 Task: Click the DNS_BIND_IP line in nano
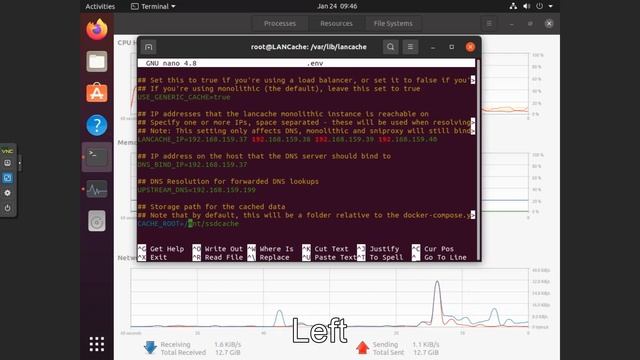click(x=192, y=164)
